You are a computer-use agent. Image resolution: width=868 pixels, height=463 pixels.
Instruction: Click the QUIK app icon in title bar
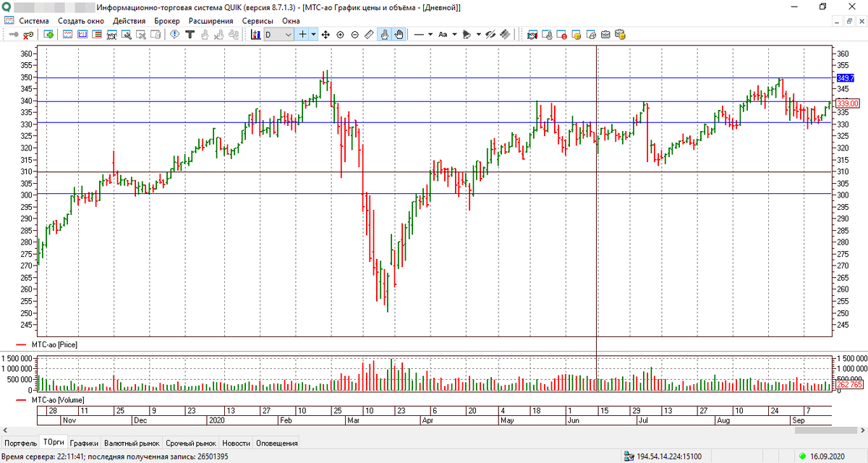7,7
